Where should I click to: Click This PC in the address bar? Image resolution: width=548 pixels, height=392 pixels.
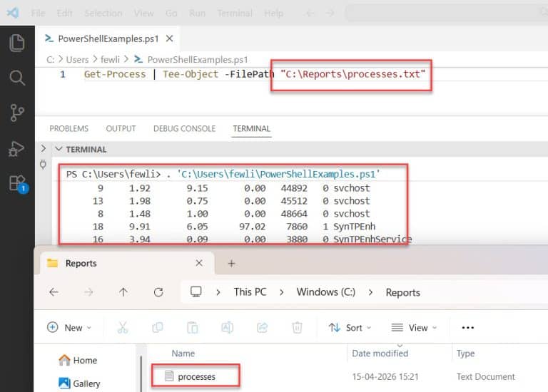point(250,292)
